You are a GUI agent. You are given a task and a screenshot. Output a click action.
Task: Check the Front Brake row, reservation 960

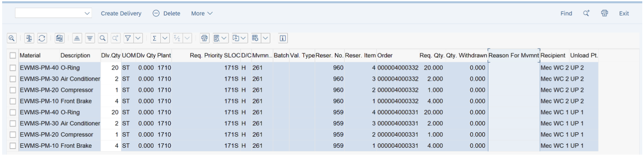pyautogui.click(x=12, y=101)
